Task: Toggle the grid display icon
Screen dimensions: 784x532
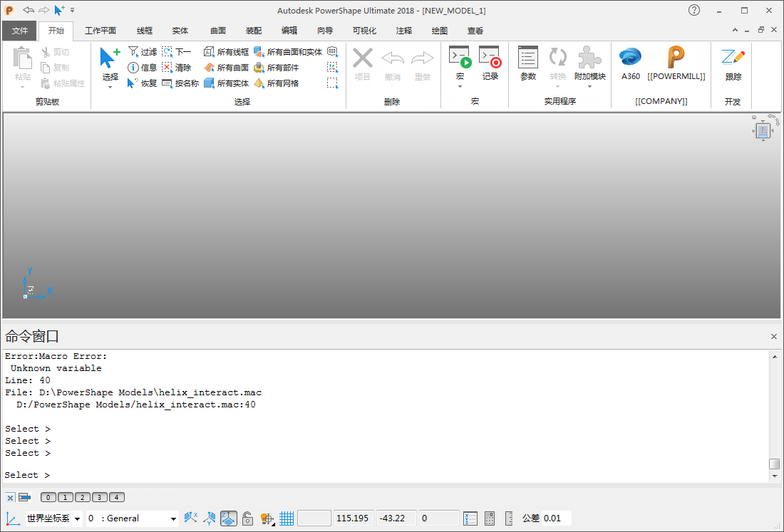Action: [x=287, y=518]
